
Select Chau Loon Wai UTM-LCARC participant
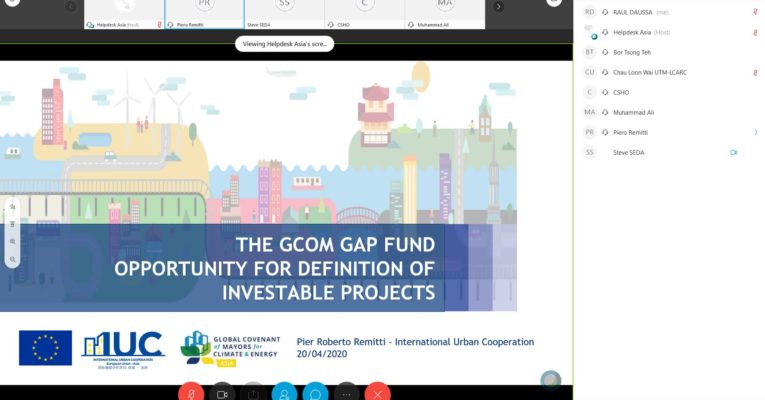650,72
